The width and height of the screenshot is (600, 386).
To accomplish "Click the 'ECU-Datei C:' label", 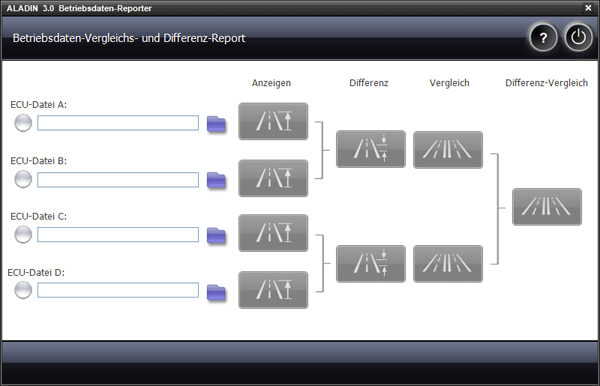I will pyautogui.click(x=39, y=216).
